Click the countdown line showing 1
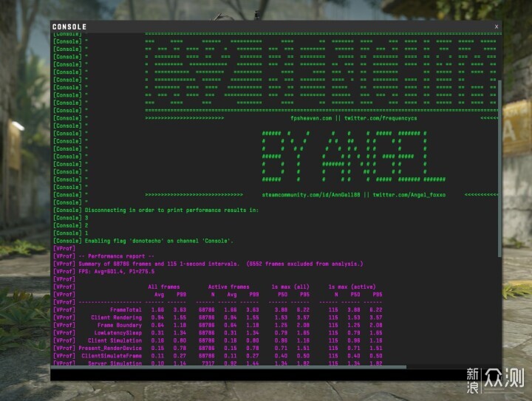The width and height of the screenshot is (532, 401). click(86, 233)
